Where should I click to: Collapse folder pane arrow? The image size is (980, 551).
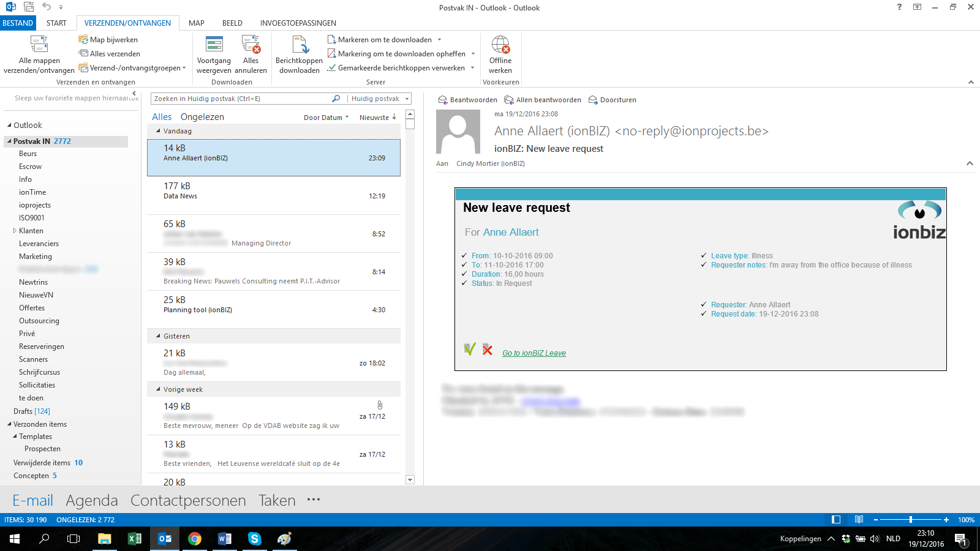[x=134, y=94]
